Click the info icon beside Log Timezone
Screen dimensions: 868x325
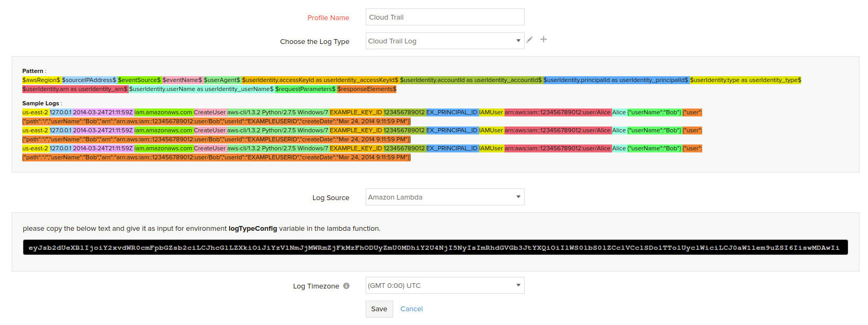tap(346, 286)
